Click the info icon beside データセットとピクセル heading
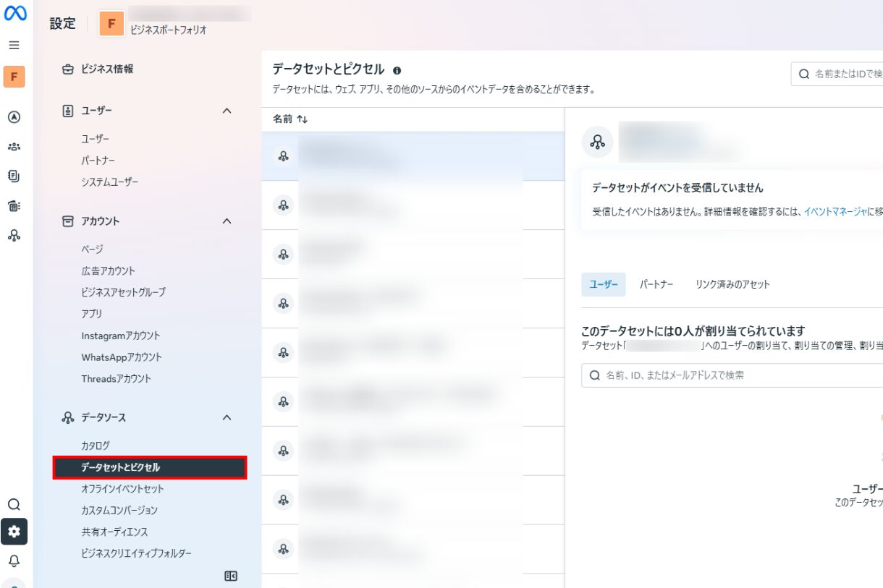The width and height of the screenshot is (883, 588). (397, 70)
